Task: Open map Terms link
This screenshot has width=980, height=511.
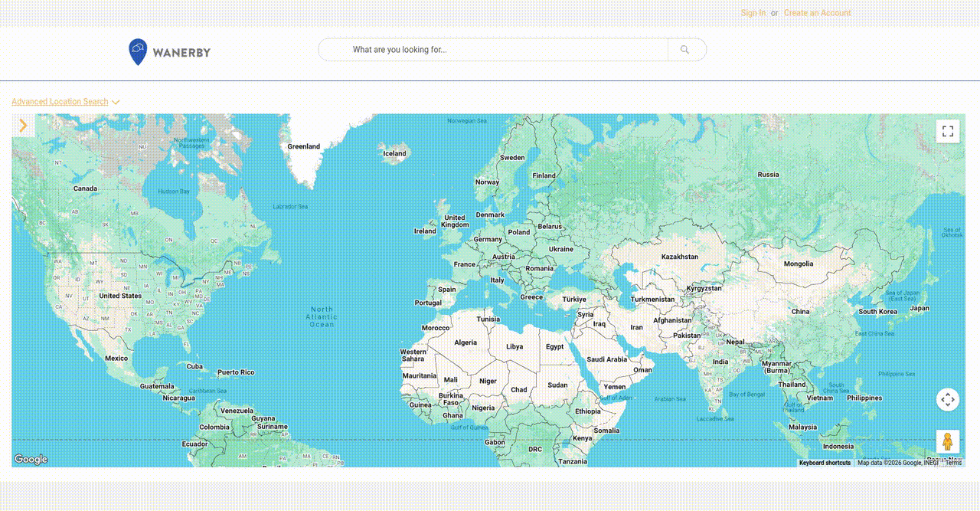Action: click(x=953, y=463)
